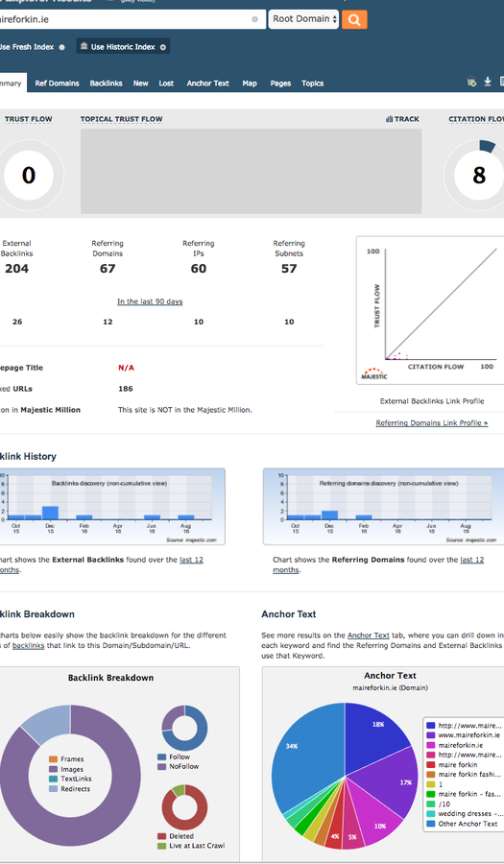Click 'last 12' link under the Backlinks discovery chart
The width and height of the screenshot is (504, 864).
[191, 560]
